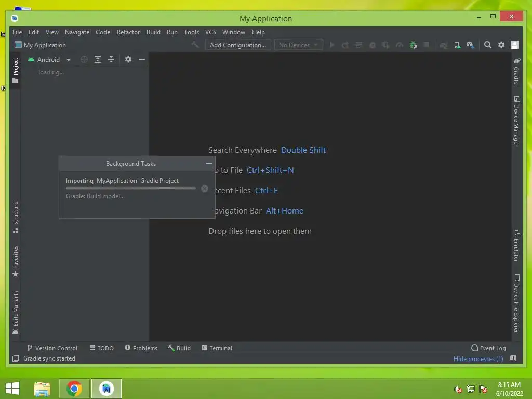The height and width of the screenshot is (399, 532).
Task: Open the TODO tool window
Action: (x=101, y=348)
